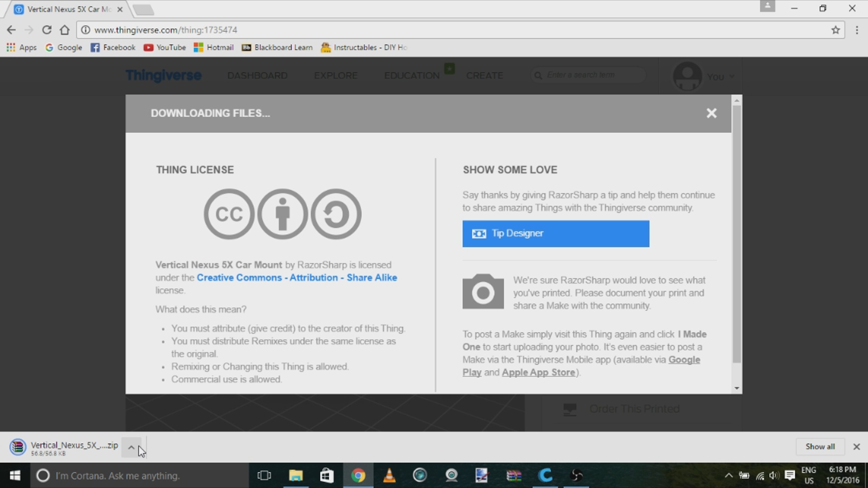Reload the page with refresh icon

point(47,30)
